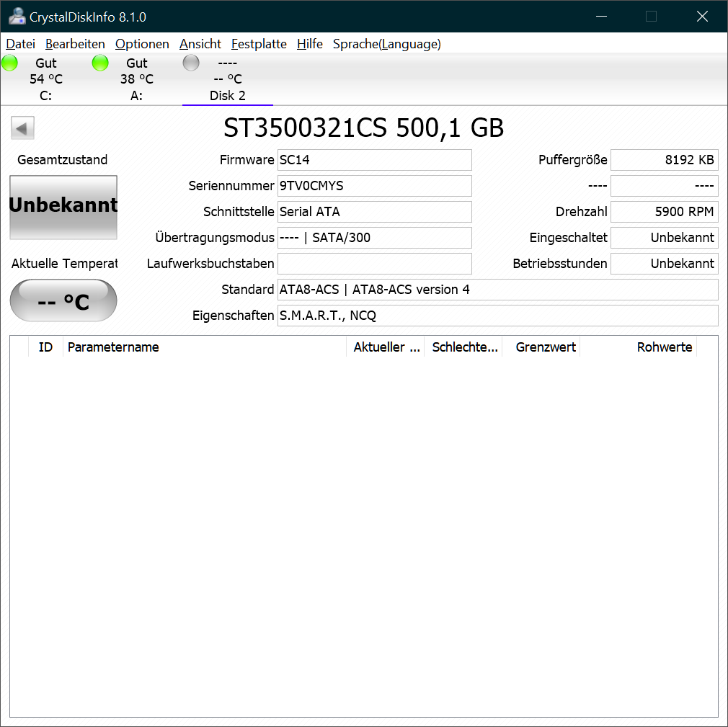Click the Puffergröße field 8192 KB
This screenshot has width=728, height=727.
[665, 160]
